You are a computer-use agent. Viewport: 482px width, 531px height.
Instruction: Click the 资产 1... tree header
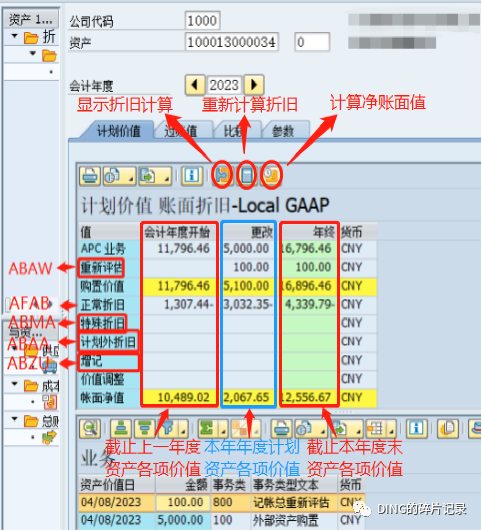pyautogui.click(x=31, y=20)
